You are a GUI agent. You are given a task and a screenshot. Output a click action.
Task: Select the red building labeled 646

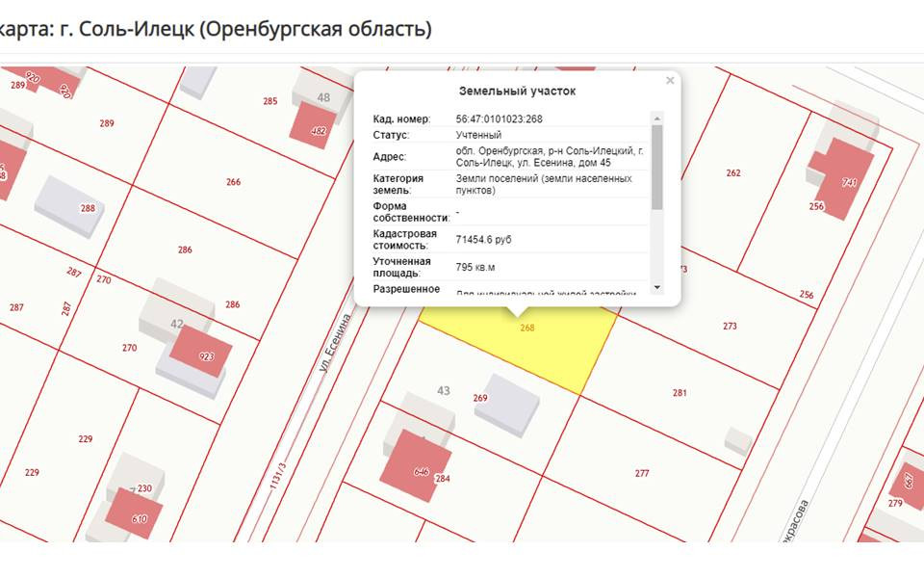click(416, 465)
